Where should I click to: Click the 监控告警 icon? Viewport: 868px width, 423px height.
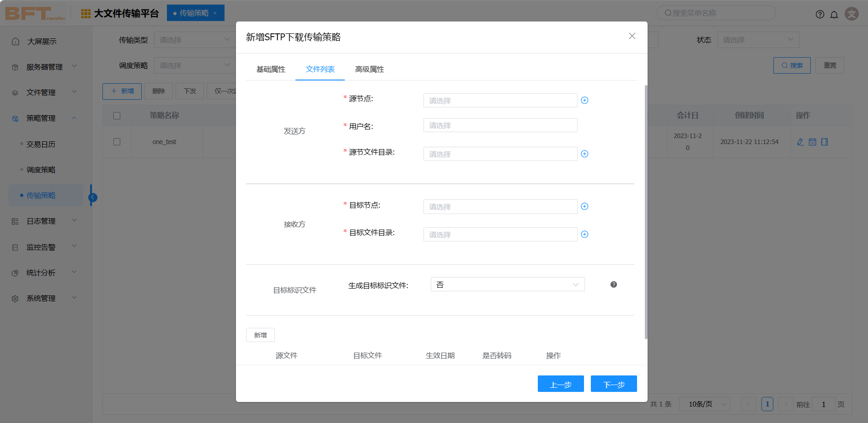15,247
